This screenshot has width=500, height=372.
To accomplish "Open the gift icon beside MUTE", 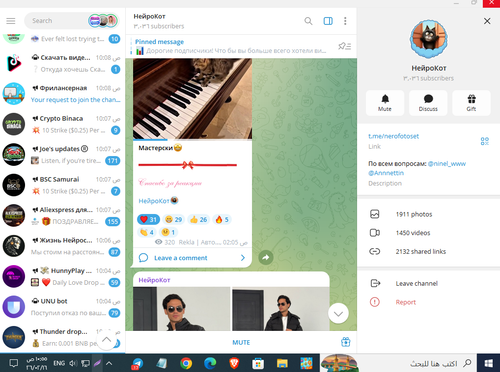I will pyautogui.click(x=345, y=342).
